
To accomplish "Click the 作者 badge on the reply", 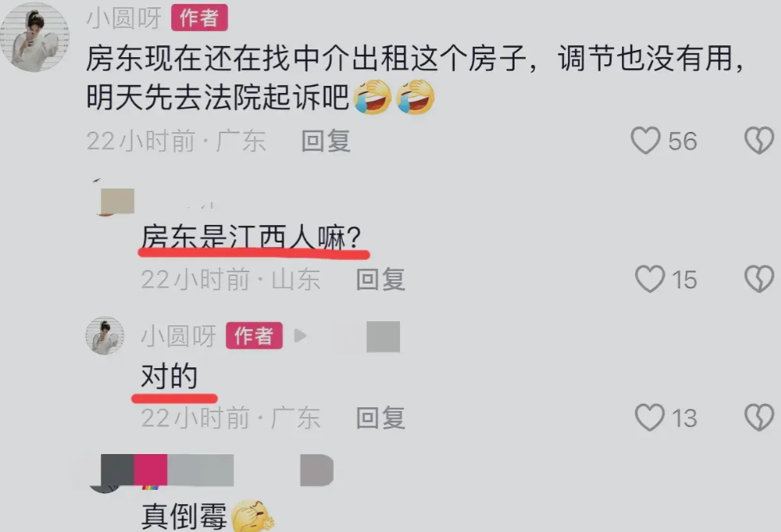I will pos(254,336).
